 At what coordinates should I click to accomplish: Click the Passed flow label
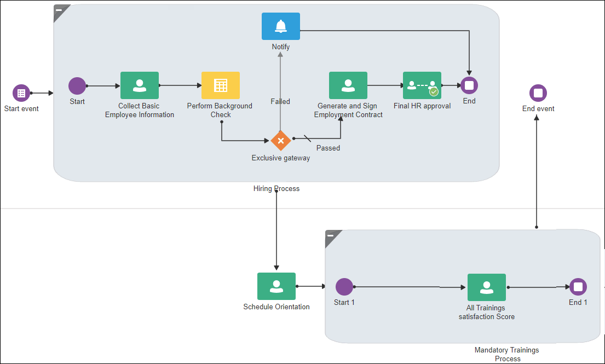point(328,148)
